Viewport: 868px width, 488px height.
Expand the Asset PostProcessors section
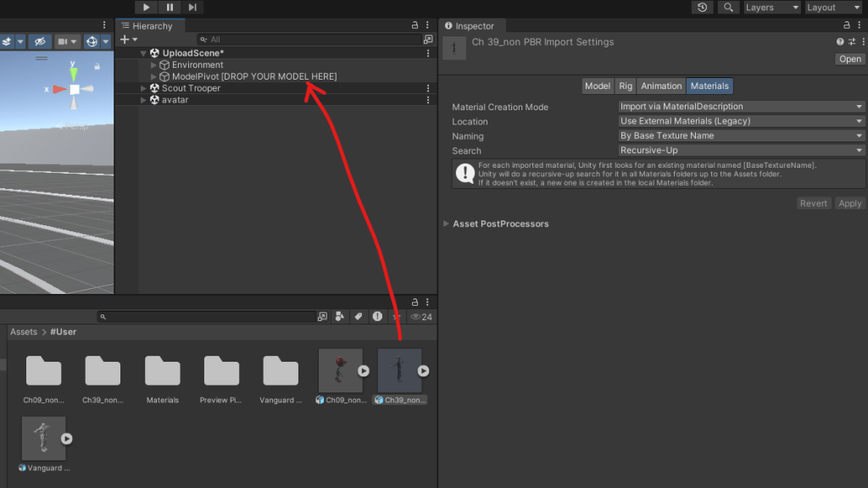(x=447, y=224)
